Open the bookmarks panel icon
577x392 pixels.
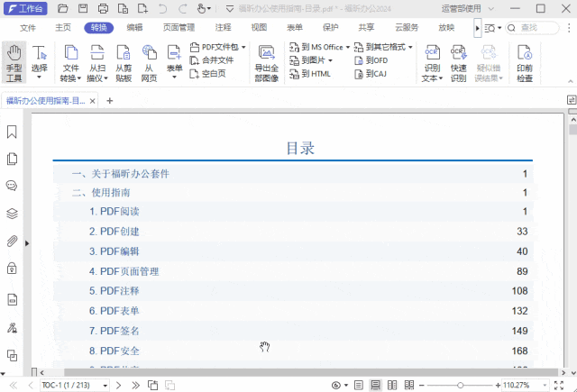(x=12, y=132)
